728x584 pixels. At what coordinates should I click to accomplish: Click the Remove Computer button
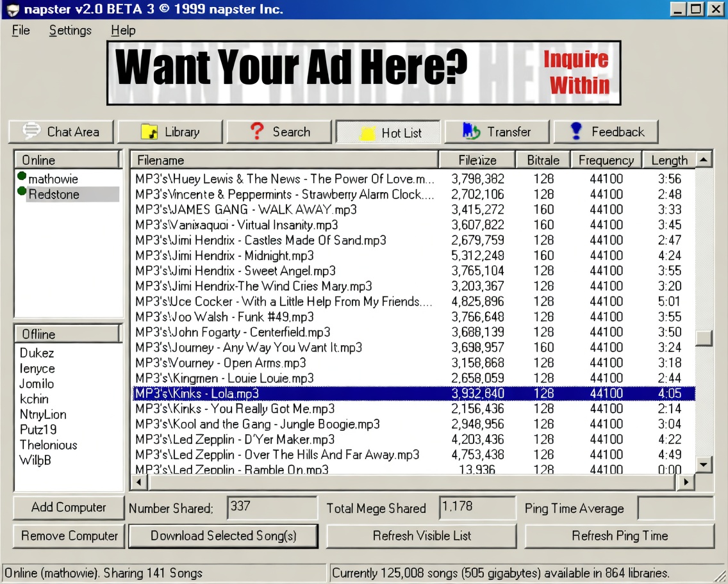coord(69,536)
